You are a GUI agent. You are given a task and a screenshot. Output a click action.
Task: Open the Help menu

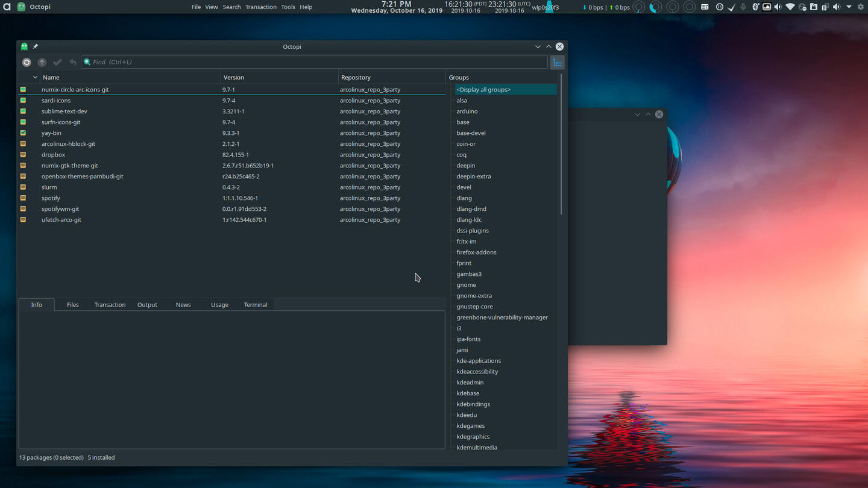tap(306, 7)
